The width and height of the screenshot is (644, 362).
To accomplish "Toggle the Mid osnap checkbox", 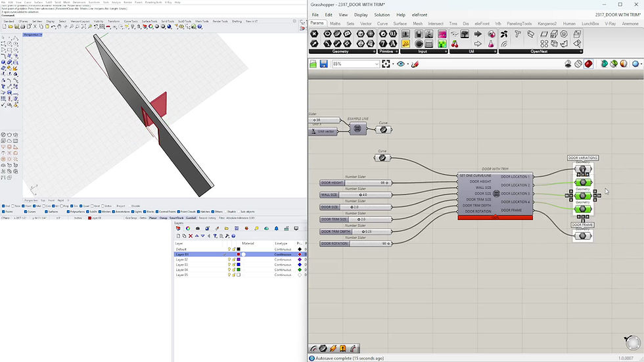I will [34, 206].
